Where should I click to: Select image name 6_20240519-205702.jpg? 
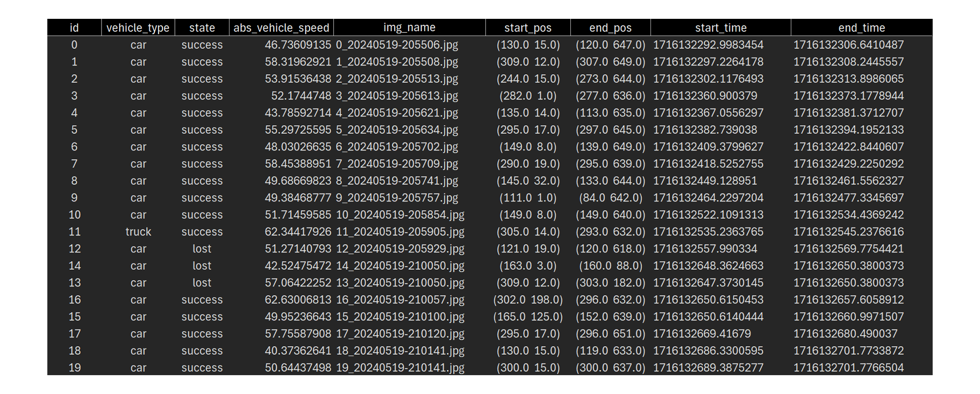click(397, 147)
